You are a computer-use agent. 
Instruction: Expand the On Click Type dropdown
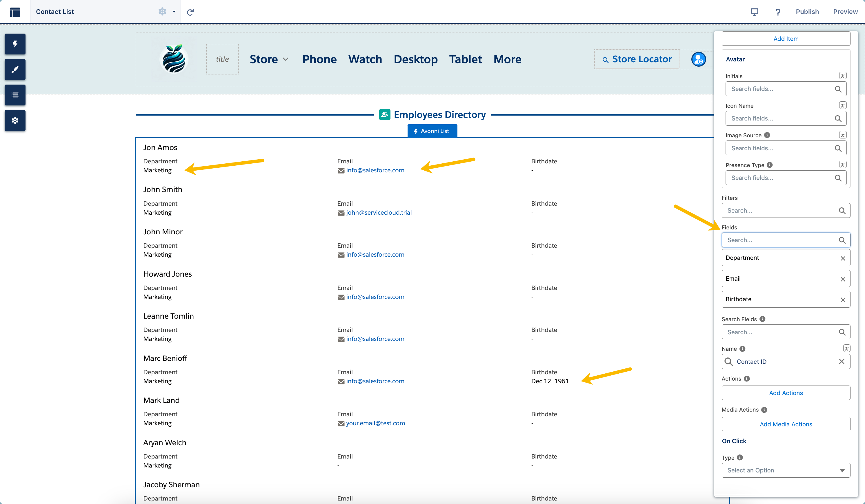(x=786, y=470)
